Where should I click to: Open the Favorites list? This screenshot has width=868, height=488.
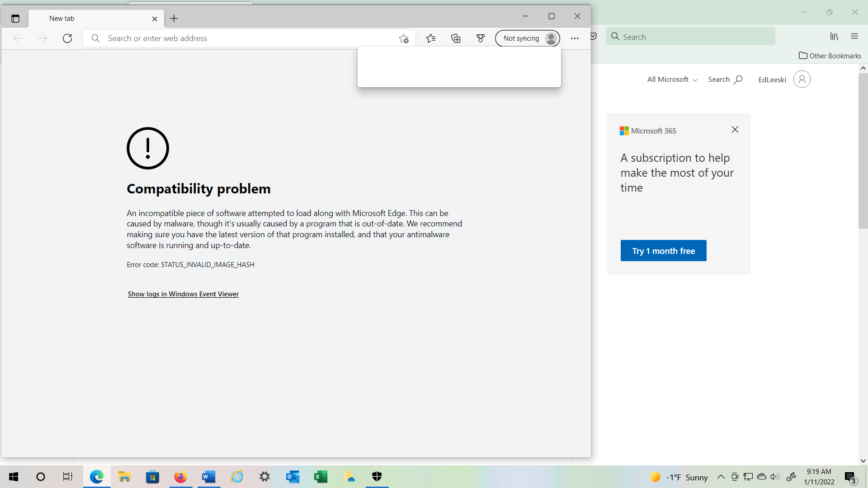(x=431, y=38)
